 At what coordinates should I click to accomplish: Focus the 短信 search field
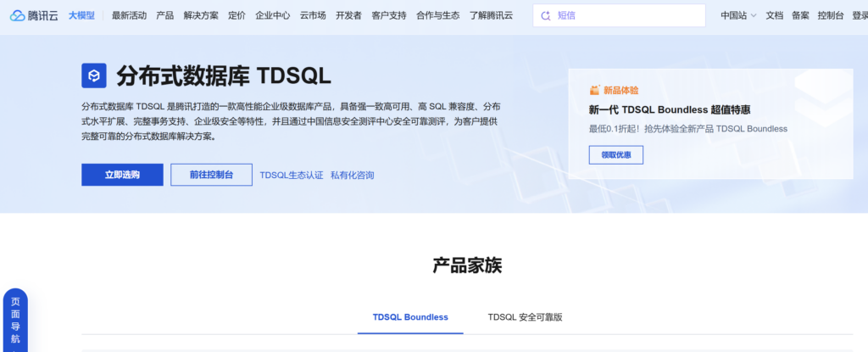(619, 15)
